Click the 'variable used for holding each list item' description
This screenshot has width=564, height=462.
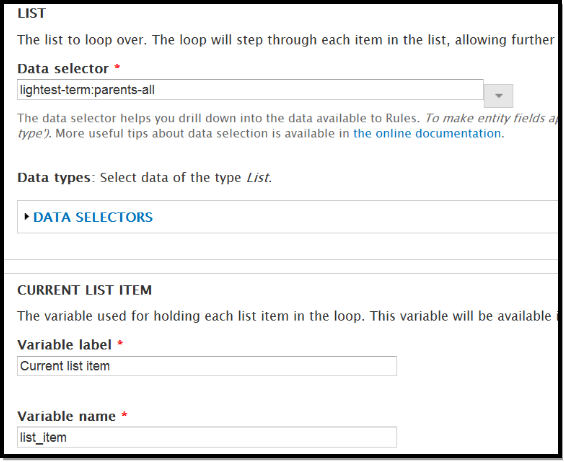(287, 316)
